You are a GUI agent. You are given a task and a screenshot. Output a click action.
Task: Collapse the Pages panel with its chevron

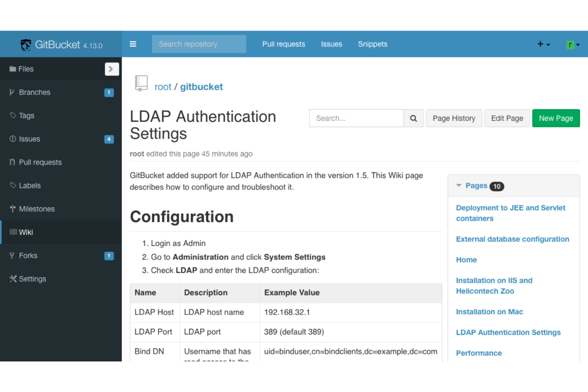pyautogui.click(x=459, y=185)
